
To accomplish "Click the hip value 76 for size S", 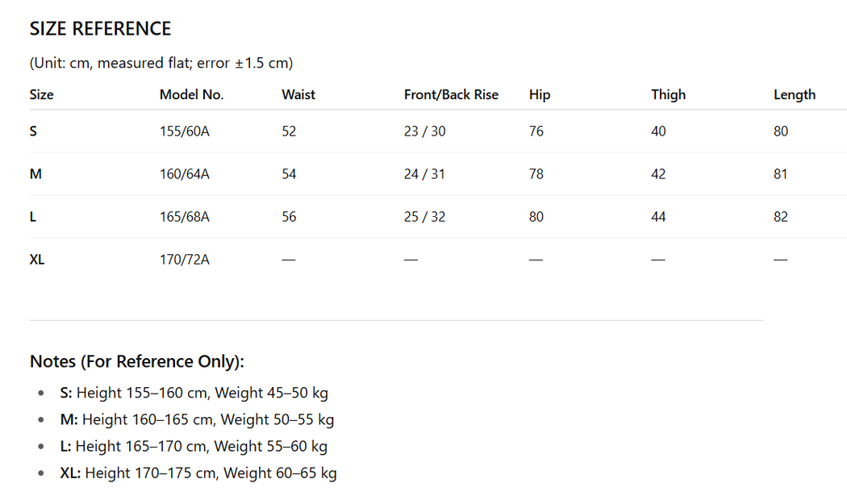I will pos(536,131).
